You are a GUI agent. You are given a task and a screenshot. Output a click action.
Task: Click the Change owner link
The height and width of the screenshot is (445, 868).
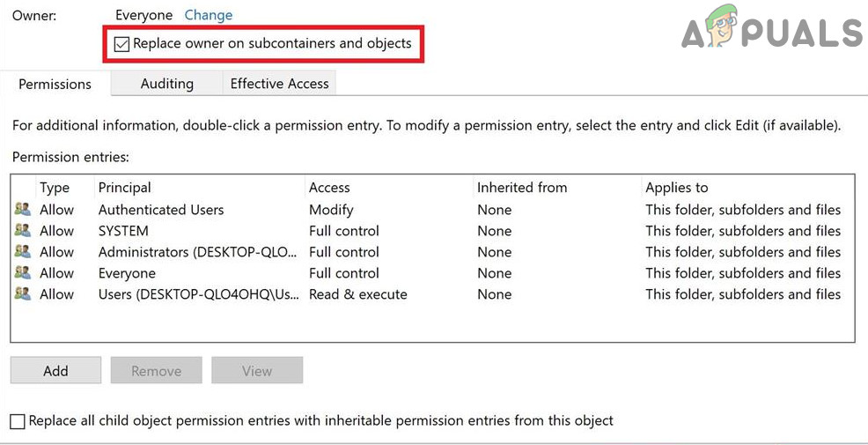pos(209,15)
